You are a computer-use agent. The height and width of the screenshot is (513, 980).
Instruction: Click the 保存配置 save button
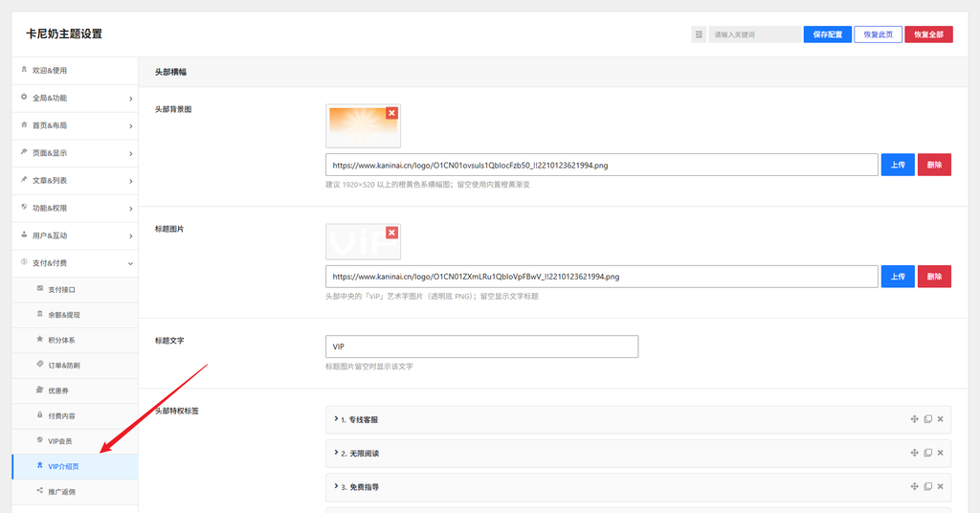[828, 34]
